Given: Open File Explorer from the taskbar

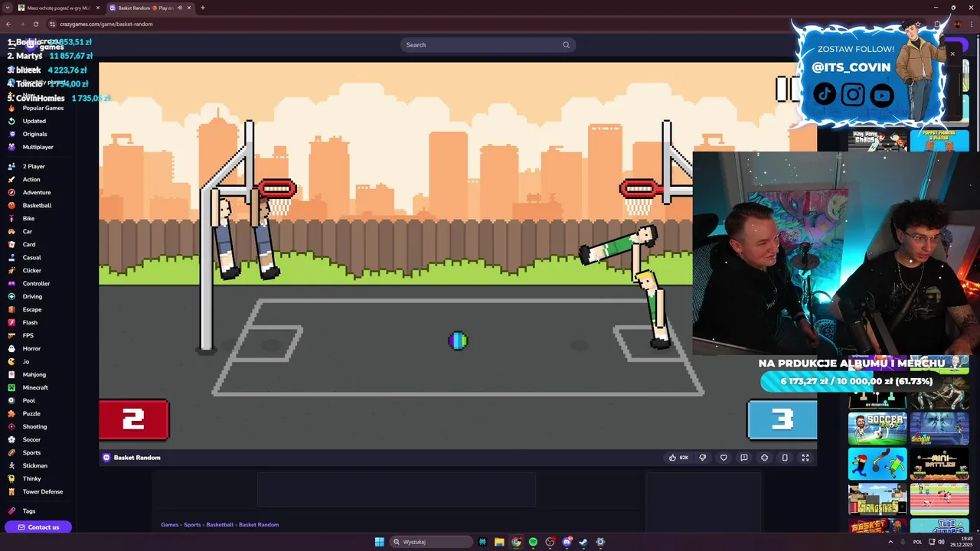Looking at the screenshot, I should [x=499, y=542].
